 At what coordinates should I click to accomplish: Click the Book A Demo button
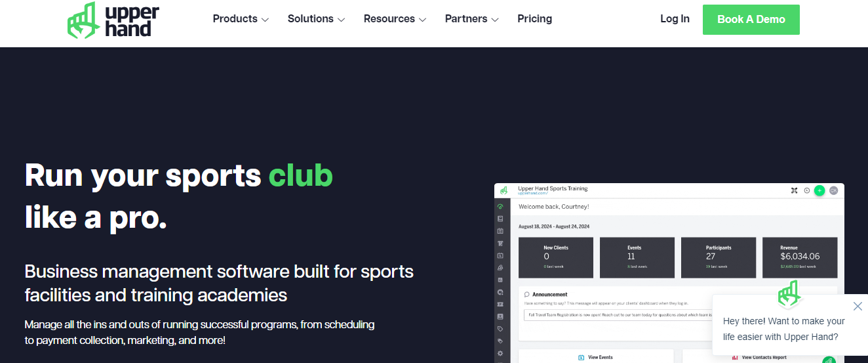pos(751,20)
